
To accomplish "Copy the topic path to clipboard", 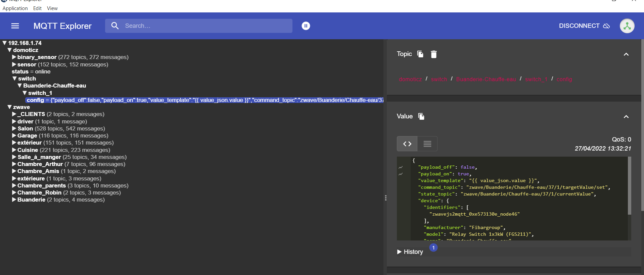I will [420, 54].
